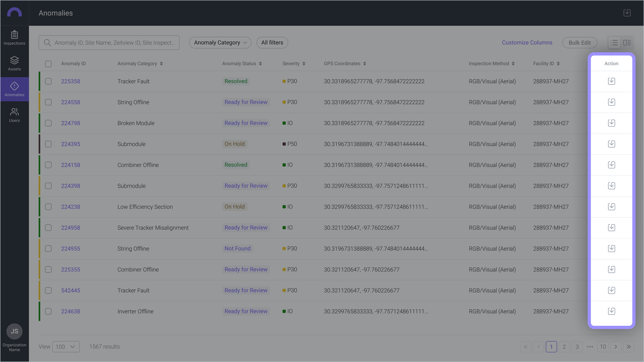This screenshot has height=362, width=644.
Task: Open Customize Columns
Action: pyautogui.click(x=527, y=42)
